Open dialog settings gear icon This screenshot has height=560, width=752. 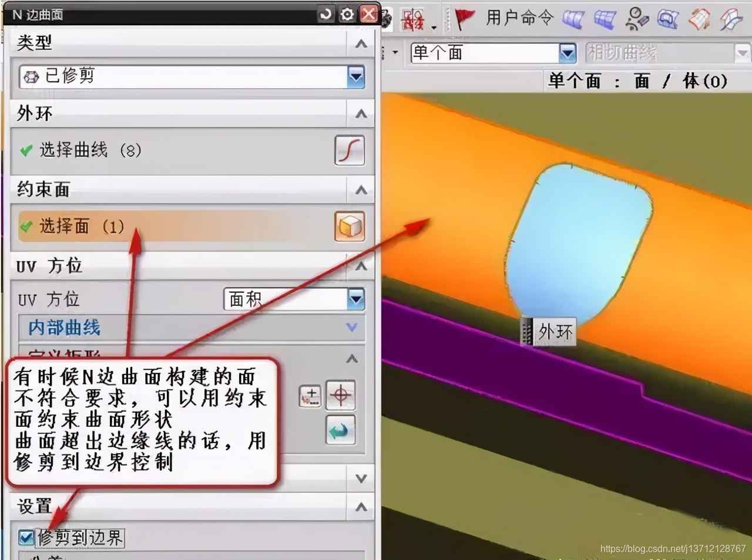[347, 14]
